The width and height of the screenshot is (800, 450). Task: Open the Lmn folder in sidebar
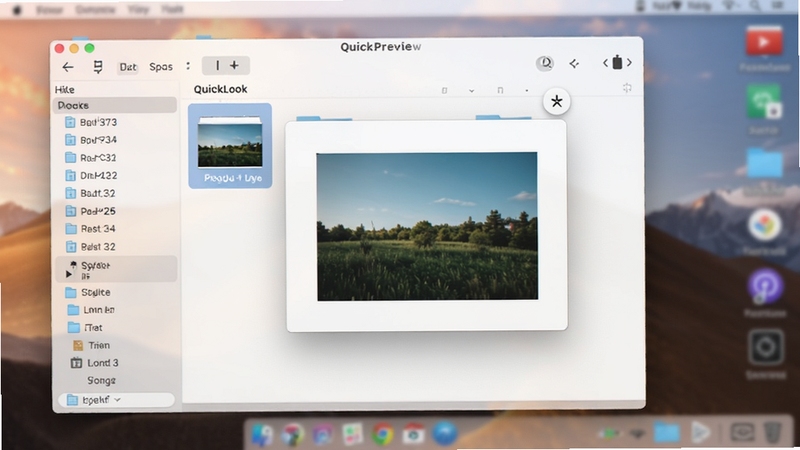[91, 310]
